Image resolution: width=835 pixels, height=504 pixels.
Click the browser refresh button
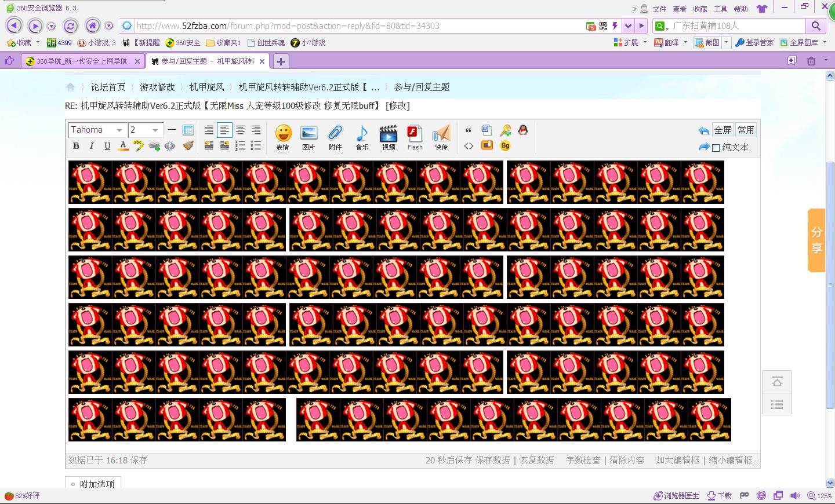70,26
